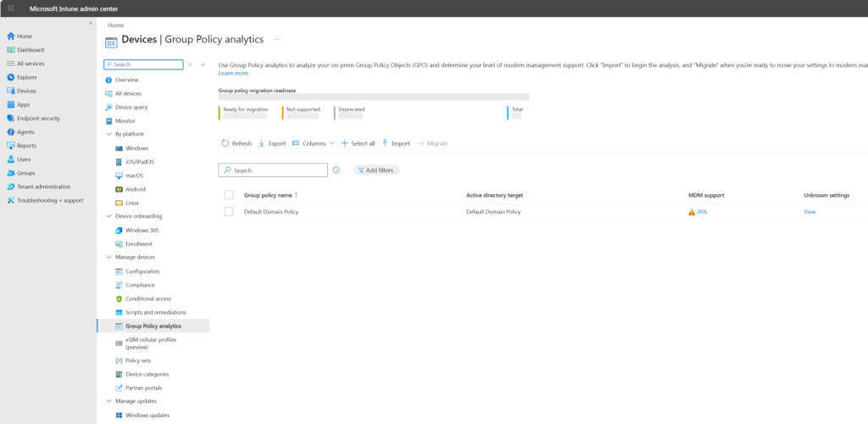Viewport: 868px width, 424px height.
Task: Click the Devices icon in left navigation
Action: coord(10,91)
